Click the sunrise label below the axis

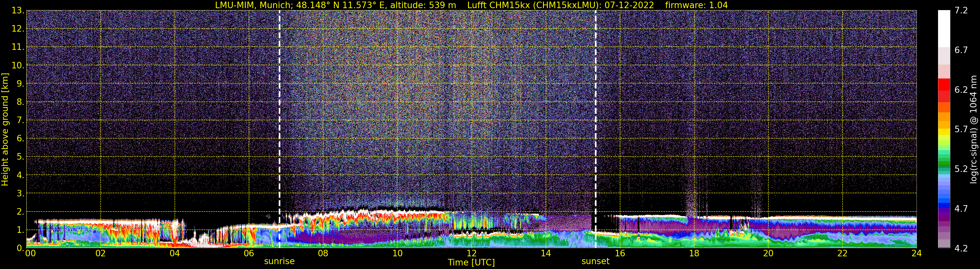coord(279,262)
